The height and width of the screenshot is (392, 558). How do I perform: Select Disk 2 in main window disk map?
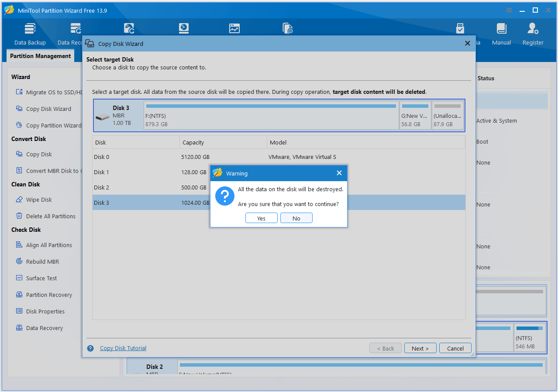(152, 368)
